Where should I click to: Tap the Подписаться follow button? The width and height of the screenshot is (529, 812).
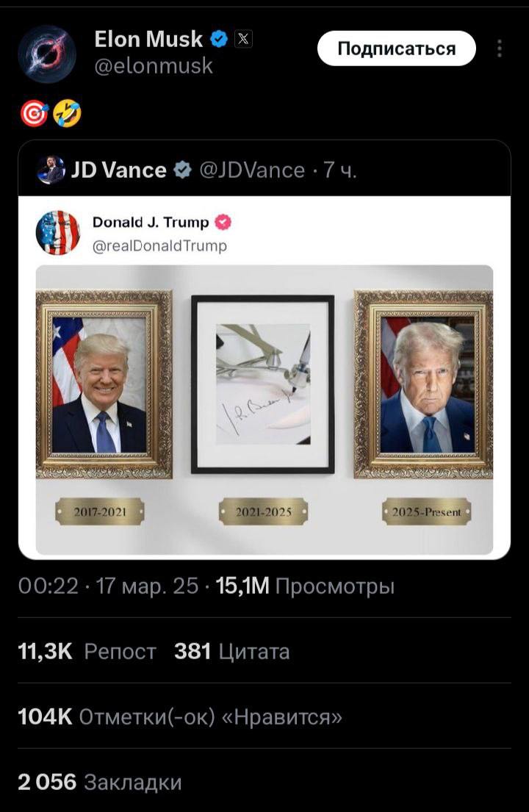[x=396, y=48]
